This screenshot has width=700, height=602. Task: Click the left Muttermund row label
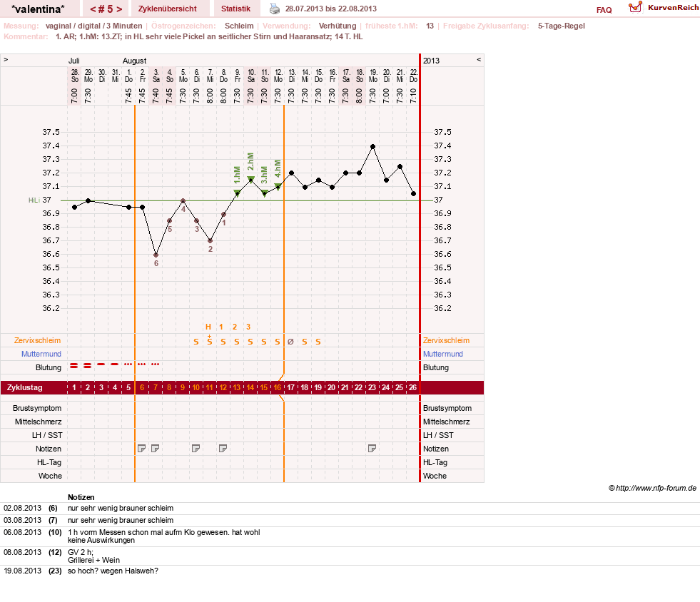(x=41, y=354)
